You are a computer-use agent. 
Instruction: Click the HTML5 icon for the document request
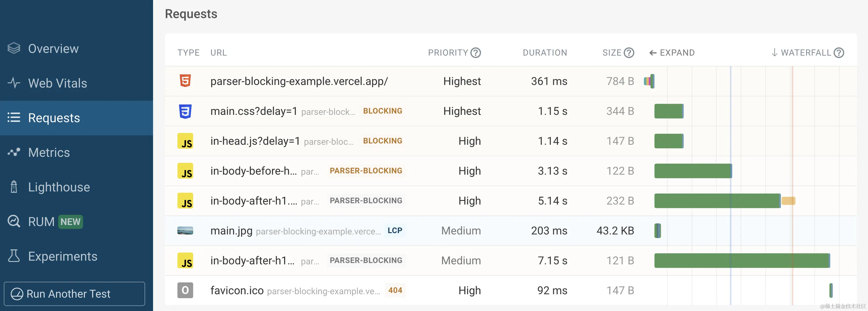coord(185,81)
